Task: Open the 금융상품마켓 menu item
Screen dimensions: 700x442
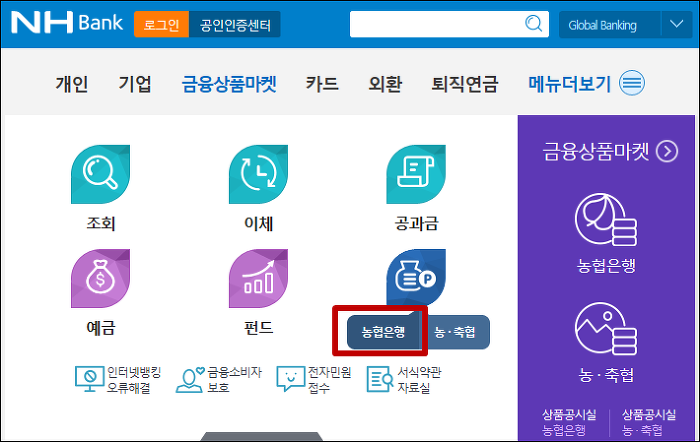Action: pos(229,84)
